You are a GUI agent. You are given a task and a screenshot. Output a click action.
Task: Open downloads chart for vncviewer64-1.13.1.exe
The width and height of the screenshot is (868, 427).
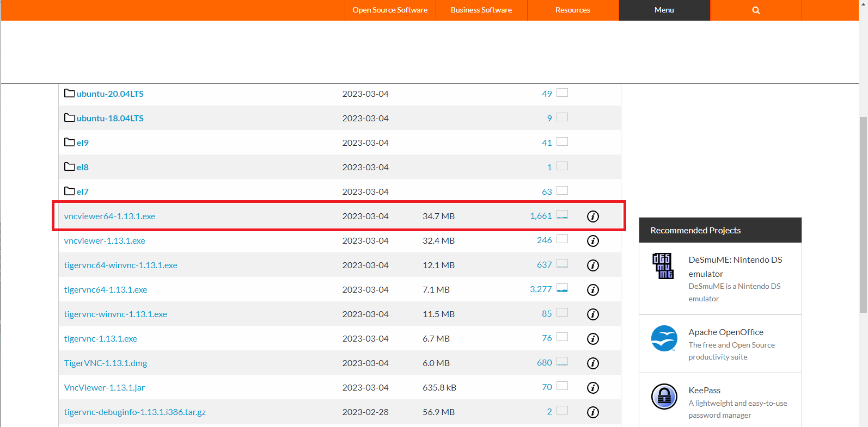tap(562, 215)
